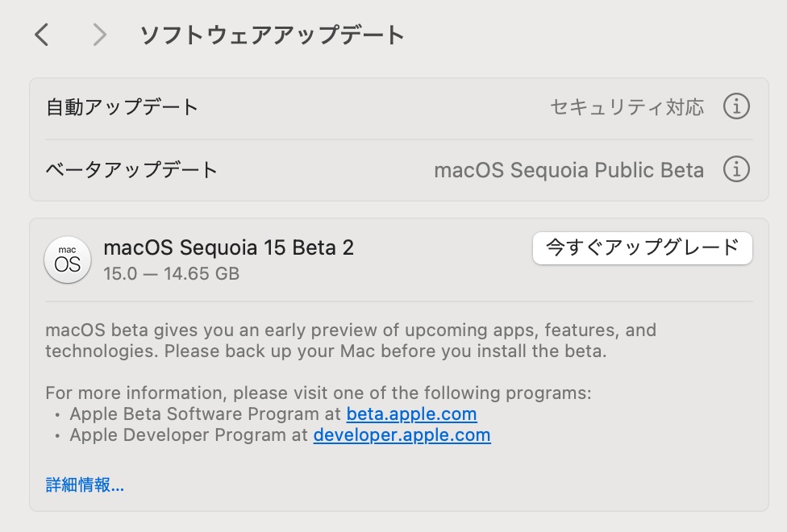The image size is (787, 532).
Task: Go forward with the right chevron
Action: tap(100, 35)
